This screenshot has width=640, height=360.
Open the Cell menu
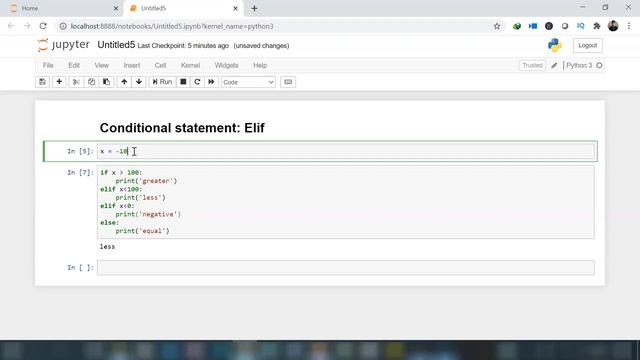(160, 65)
